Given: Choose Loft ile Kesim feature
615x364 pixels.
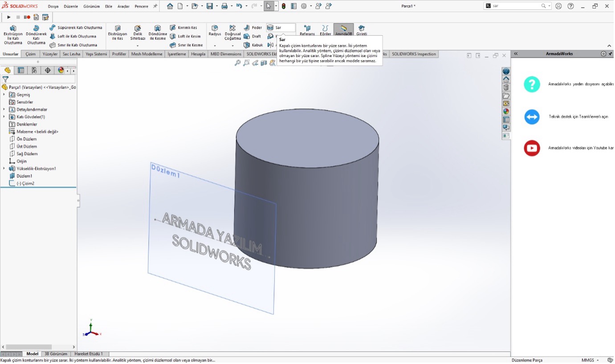Looking at the screenshot, I should pyautogui.click(x=185, y=36).
